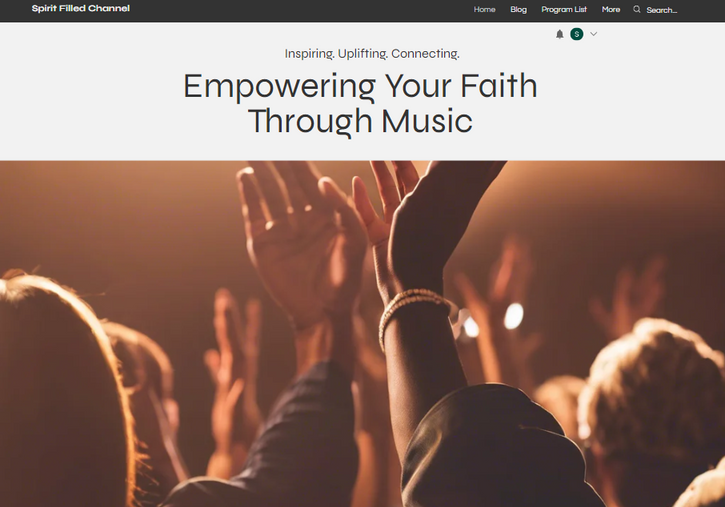Open the Blog page
This screenshot has width=725, height=507.
point(518,9)
